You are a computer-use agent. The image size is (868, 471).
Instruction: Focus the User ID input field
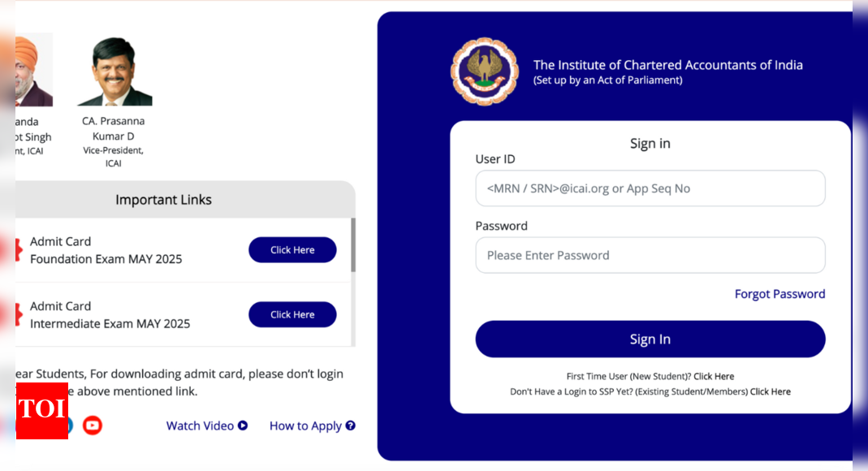(x=650, y=188)
